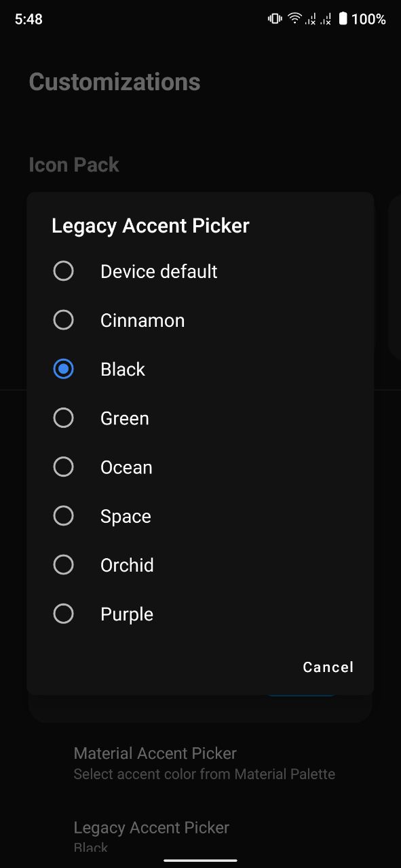Tap the first cellular signal icon
Viewport: 401px width, 868px height.
(310, 19)
